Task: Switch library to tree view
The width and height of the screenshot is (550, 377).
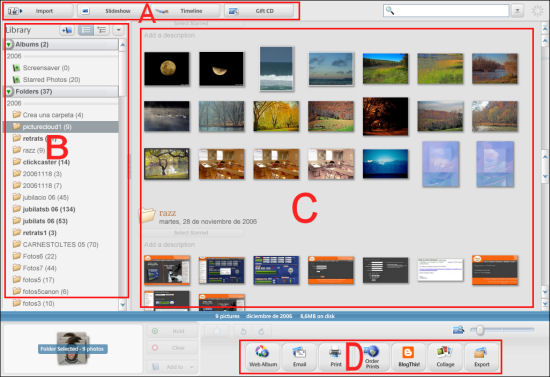Action: click(102, 31)
